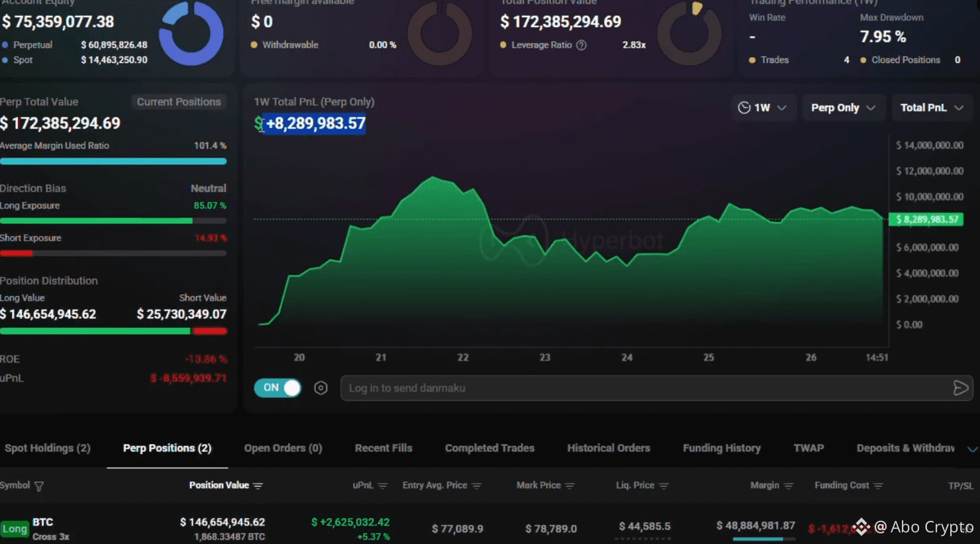Click the TP/SL column header
The image size is (980, 544).
961,486
